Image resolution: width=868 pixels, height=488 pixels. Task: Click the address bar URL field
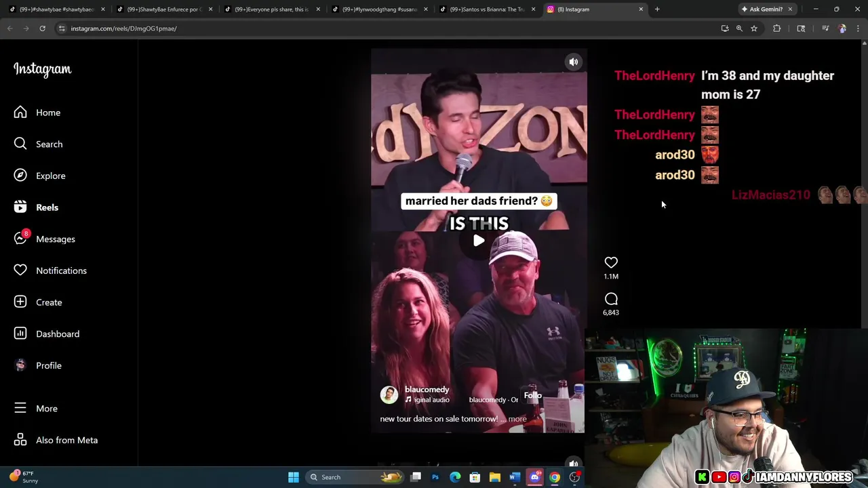387,28
